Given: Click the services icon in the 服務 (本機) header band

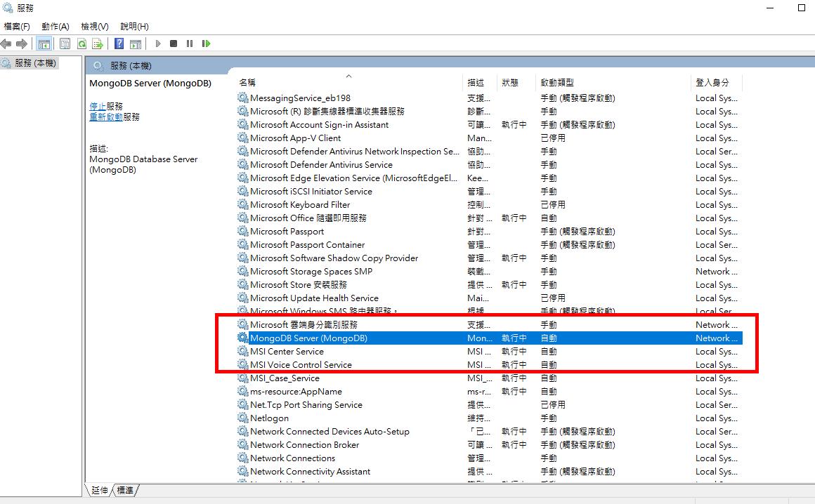Looking at the screenshot, I should pos(98,66).
